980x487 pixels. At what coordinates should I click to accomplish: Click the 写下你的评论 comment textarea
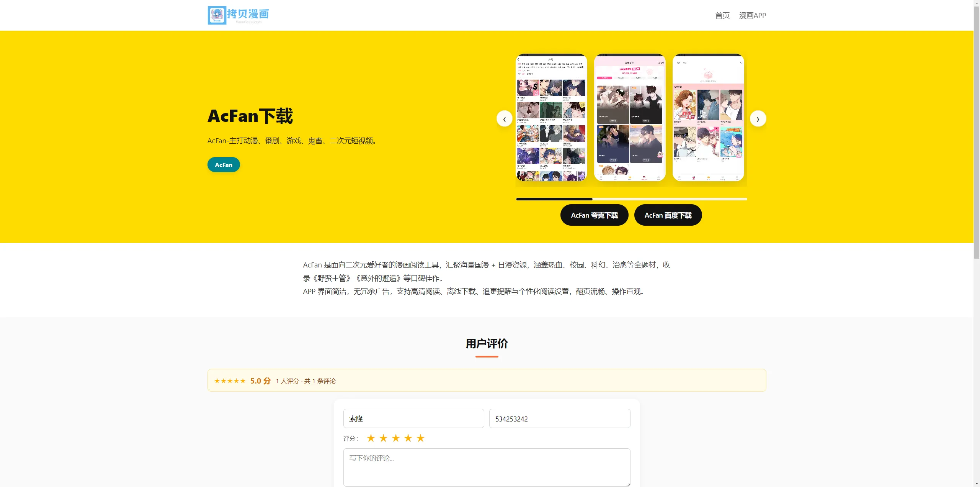pos(487,467)
